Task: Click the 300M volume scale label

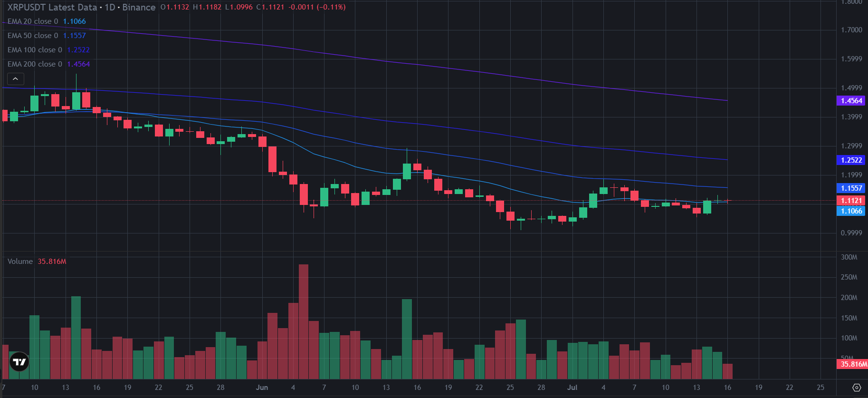Action: (849, 257)
